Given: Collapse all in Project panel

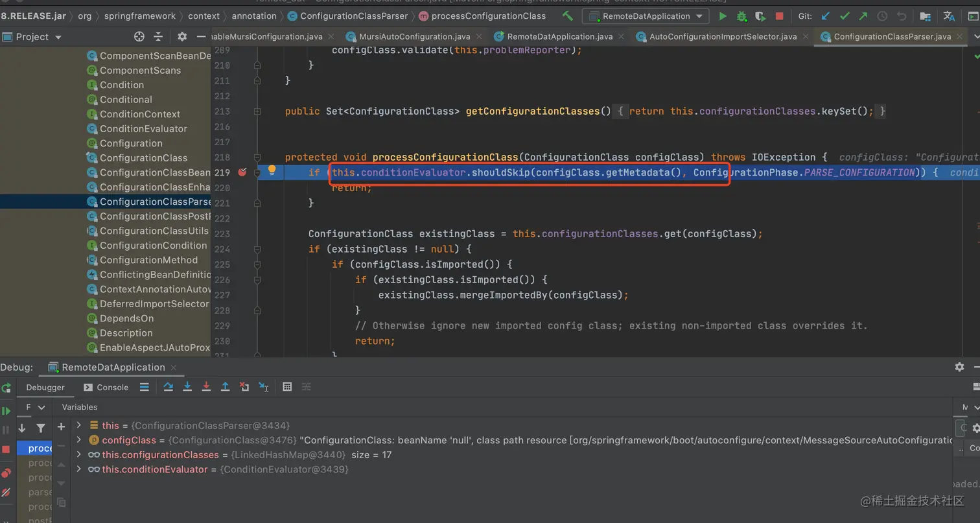Looking at the screenshot, I should [158, 37].
